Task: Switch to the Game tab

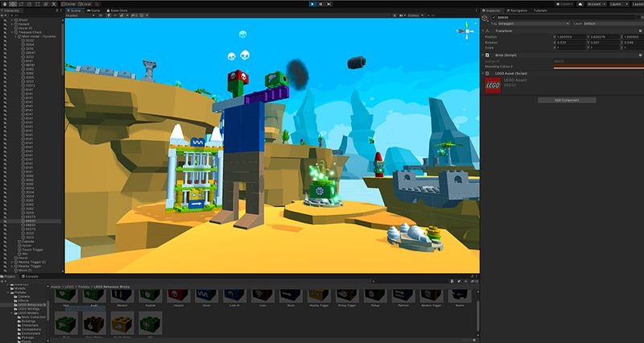Action: pos(94,10)
